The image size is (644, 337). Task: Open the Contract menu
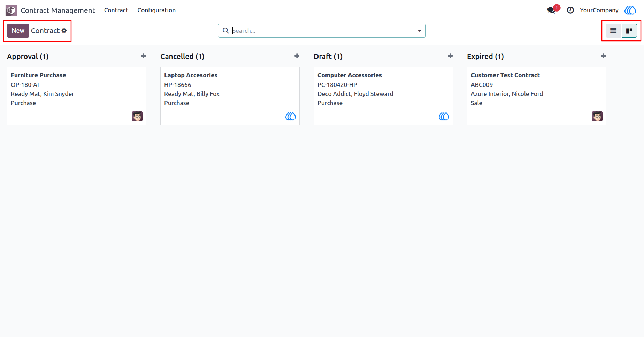point(116,10)
